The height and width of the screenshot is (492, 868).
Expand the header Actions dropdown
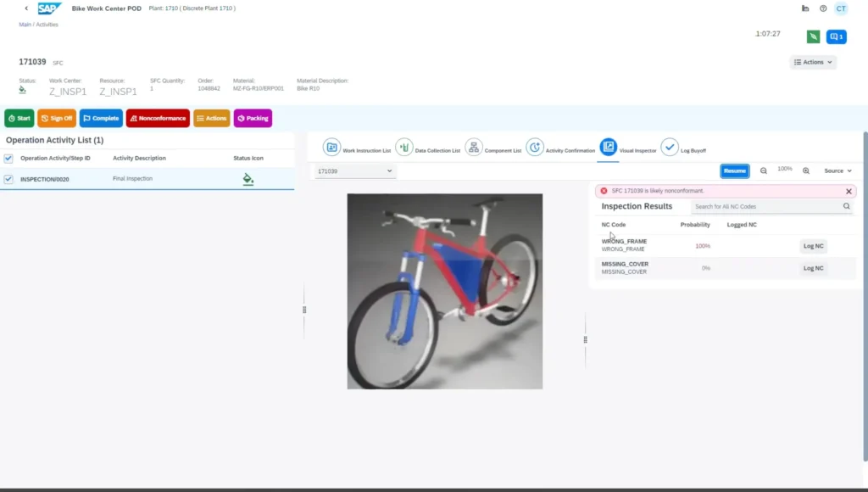pyautogui.click(x=813, y=62)
